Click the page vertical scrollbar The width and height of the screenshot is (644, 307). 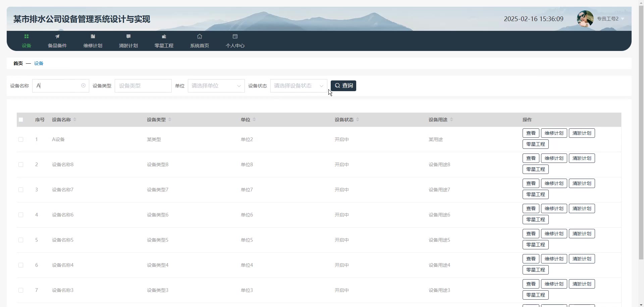coord(641,133)
